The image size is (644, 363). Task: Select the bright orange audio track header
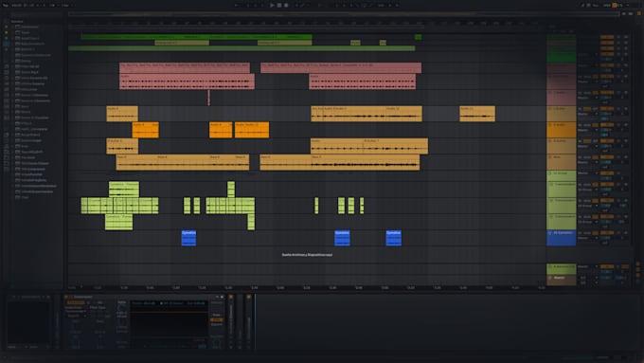coord(561,130)
